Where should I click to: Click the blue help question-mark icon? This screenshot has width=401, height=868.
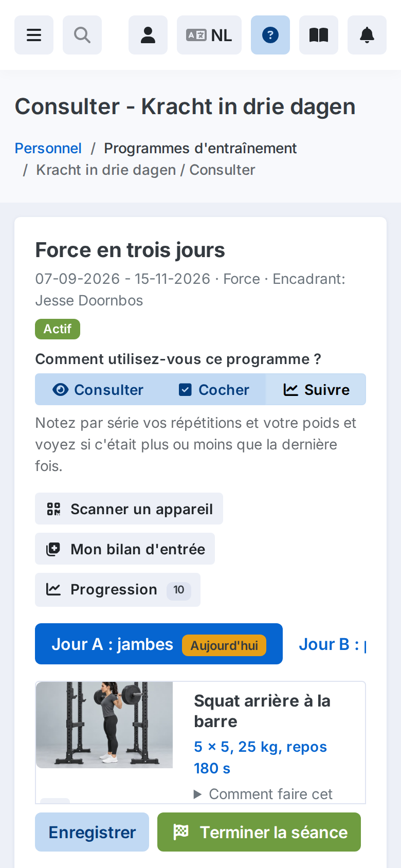[x=270, y=35]
